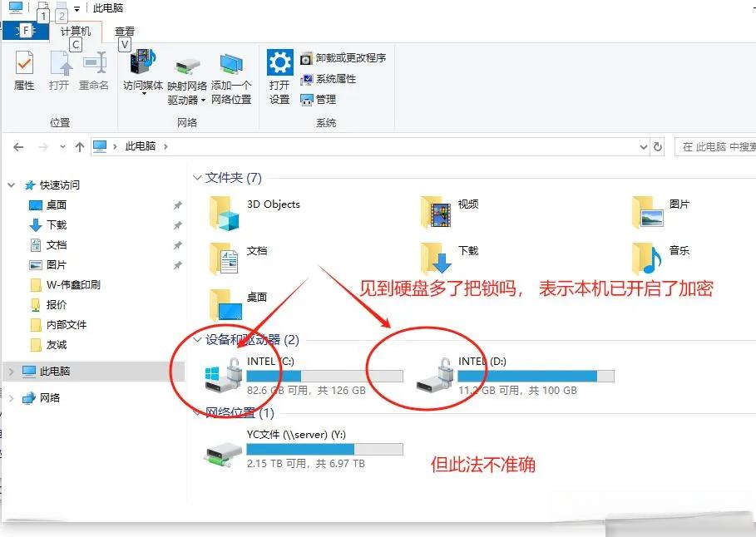This screenshot has width=756, height=537.
Task: Open the 文件 ribbon tab
Action: click(26, 32)
